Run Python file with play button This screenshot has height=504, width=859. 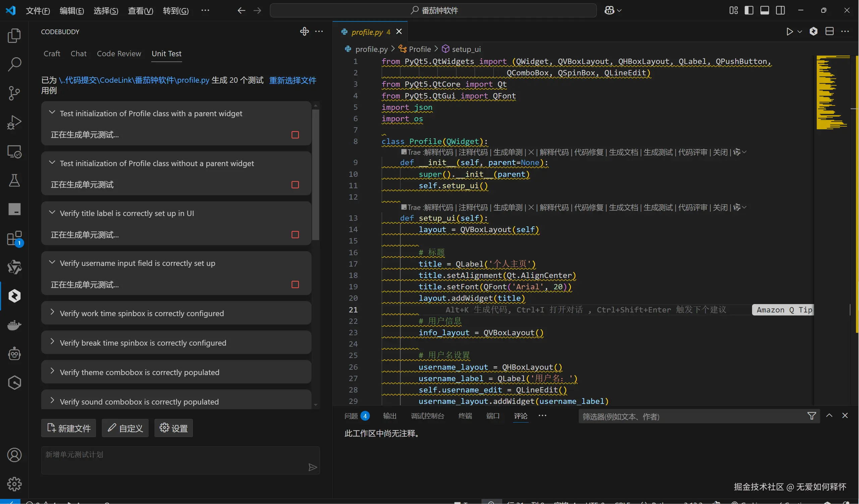point(790,32)
